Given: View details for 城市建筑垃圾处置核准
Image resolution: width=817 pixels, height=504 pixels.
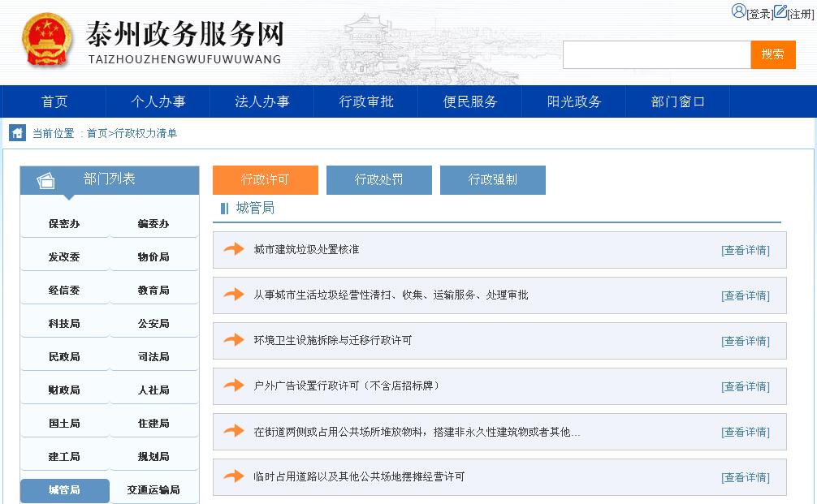Looking at the screenshot, I should 745,250.
